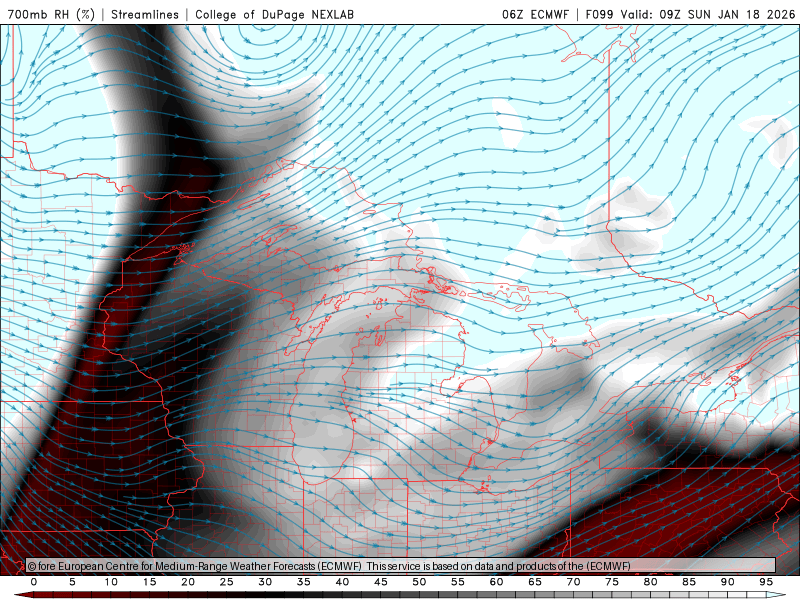The width and height of the screenshot is (800, 600).
Task: Click "Valid: 09Z SUN JAN 18 2026" text
Action: tap(708, 14)
